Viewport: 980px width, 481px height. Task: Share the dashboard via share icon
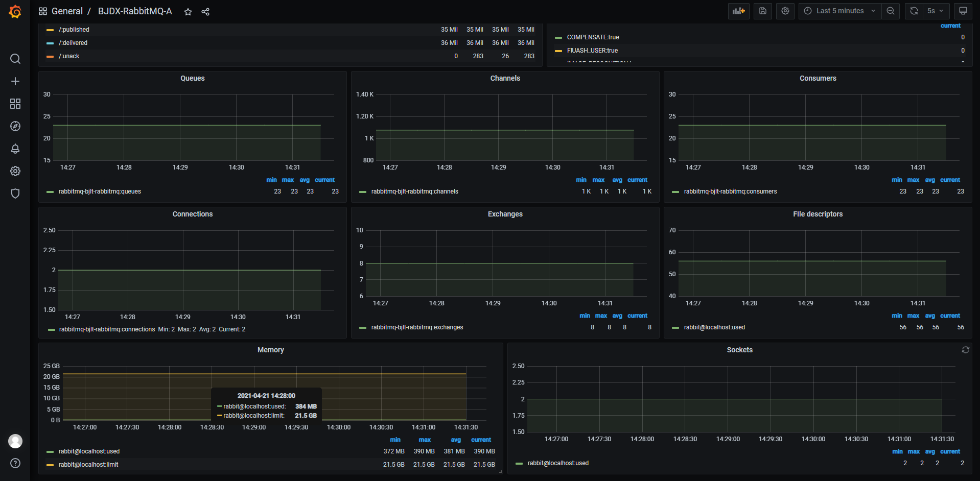pyautogui.click(x=205, y=12)
